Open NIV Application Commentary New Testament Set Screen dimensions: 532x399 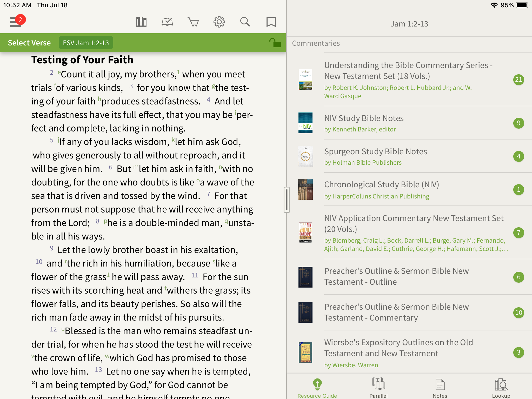(409, 232)
